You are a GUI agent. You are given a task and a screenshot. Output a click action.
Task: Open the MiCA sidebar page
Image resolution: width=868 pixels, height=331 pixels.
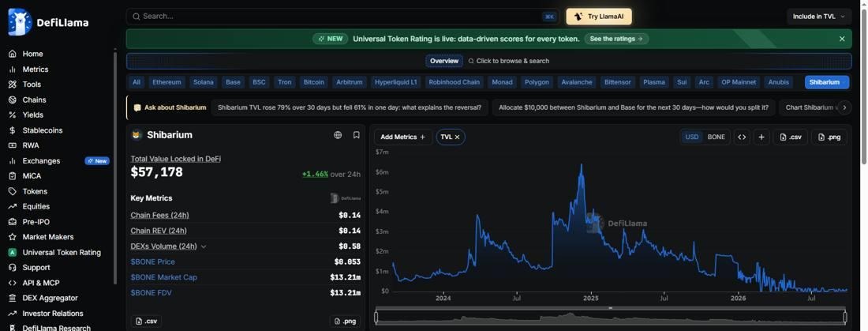click(x=32, y=175)
